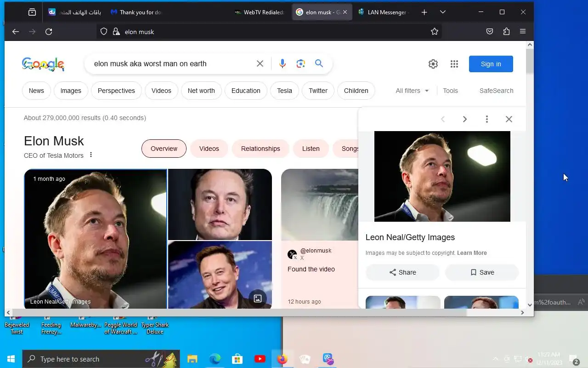The image size is (588, 368).
Task: Open the search Tools option
Action: coord(450,91)
